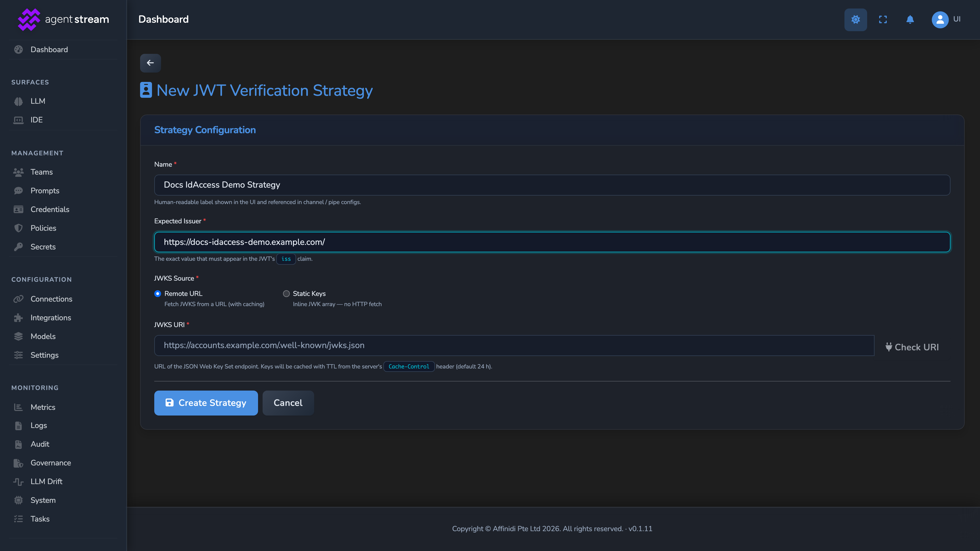This screenshot has width=980, height=551.
Task: Click the 'Strategy Configuration' heading
Action: [205, 130]
